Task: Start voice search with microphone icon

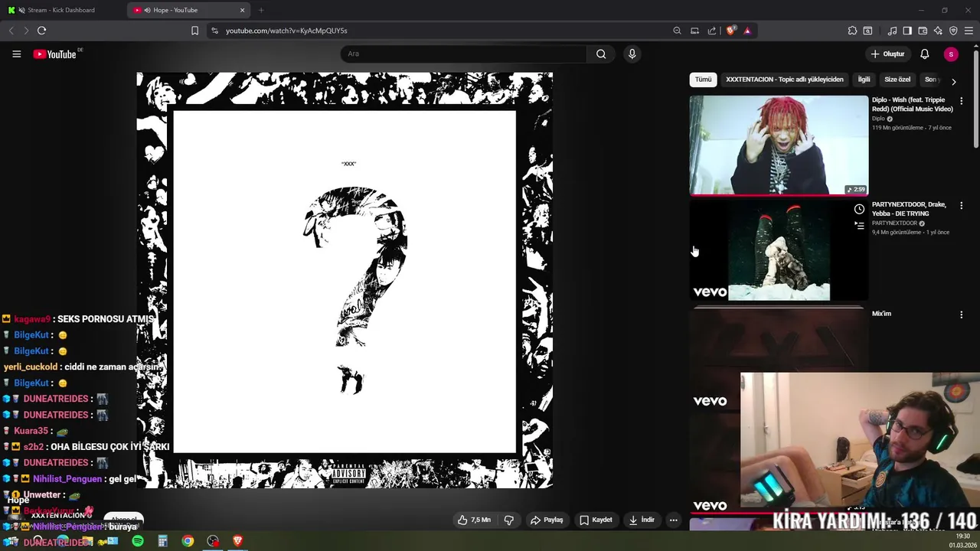Action: click(632, 54)
